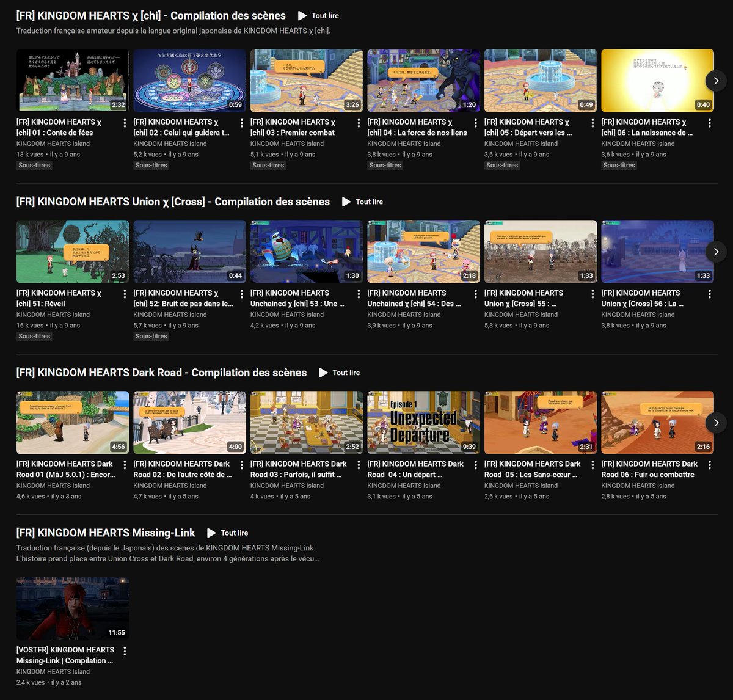This screenshot has width=733, height=700.
Task: Open thumbnail of chi 02 Celui qui guidera
Action: pos(189,81)
